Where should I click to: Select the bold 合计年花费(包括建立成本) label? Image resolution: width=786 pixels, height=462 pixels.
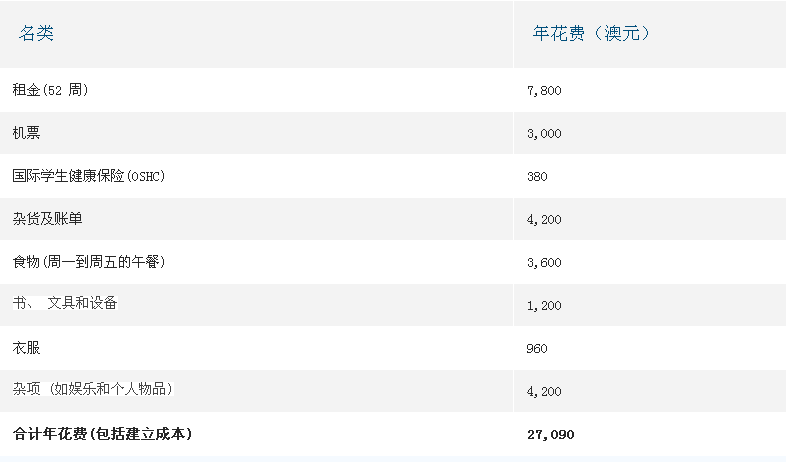(102, 433)
